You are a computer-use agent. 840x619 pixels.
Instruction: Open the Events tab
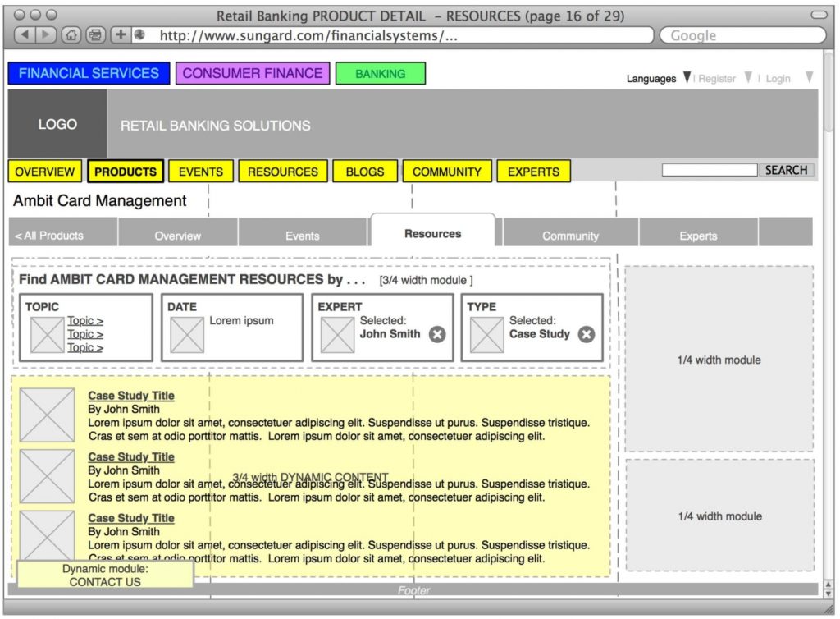pos(303,236)
